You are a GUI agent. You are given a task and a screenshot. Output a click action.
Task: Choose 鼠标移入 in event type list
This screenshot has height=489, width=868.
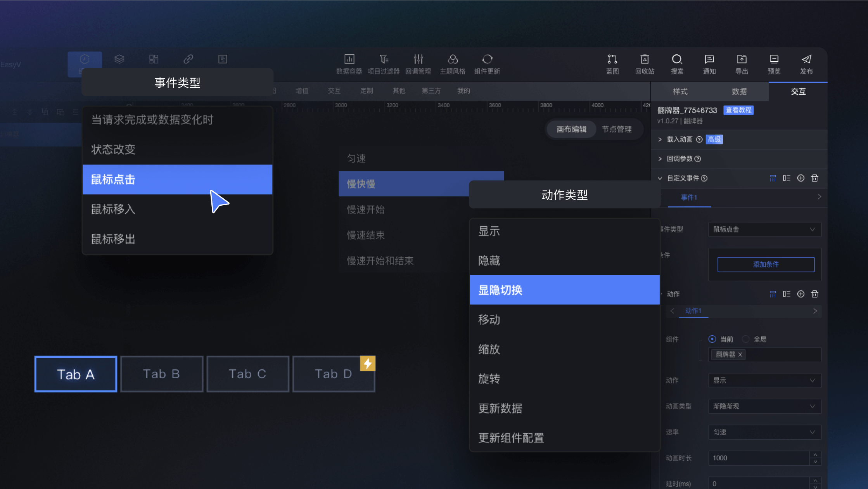(x=178, y=209)
